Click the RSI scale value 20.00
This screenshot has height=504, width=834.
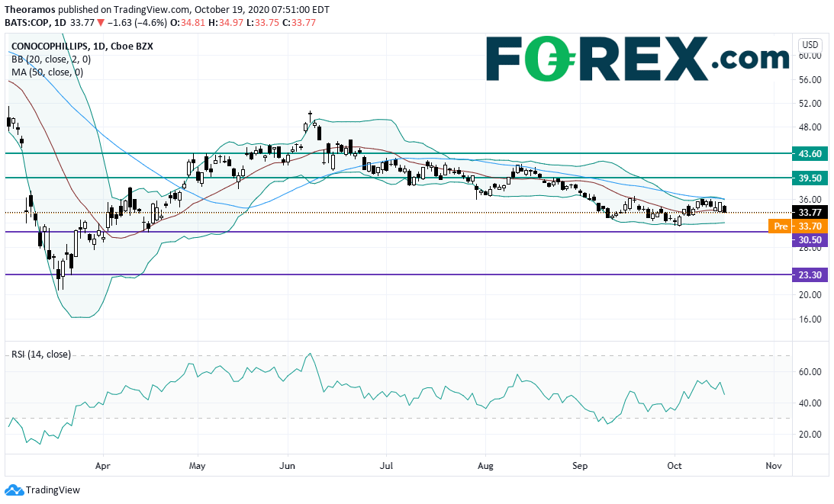pyautogui.click(x=810, y=435)
